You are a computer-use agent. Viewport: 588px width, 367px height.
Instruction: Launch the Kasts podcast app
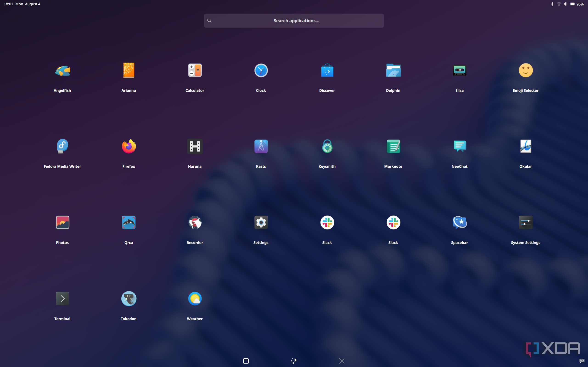coord(261,146)
